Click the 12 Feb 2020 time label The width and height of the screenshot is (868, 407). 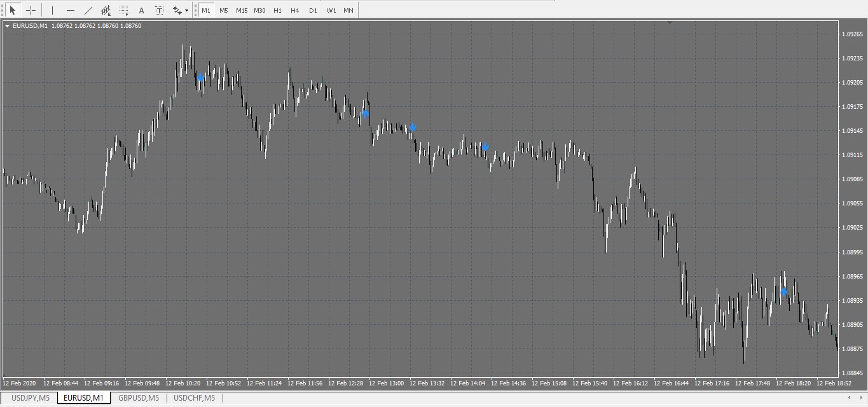[19, 383]
